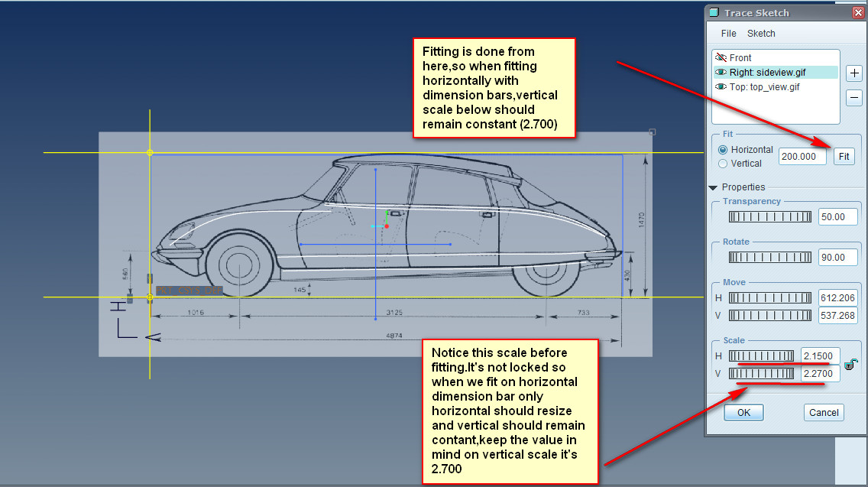Click the Scale V slider
Viewport: 868px width, 487px height.
(x=761, y=373)
